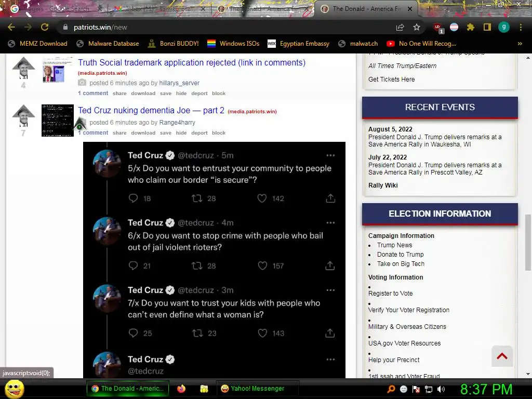Open the uBlock Origin extension icon
The height and width of the screenshot is (399, 532).
438,28
